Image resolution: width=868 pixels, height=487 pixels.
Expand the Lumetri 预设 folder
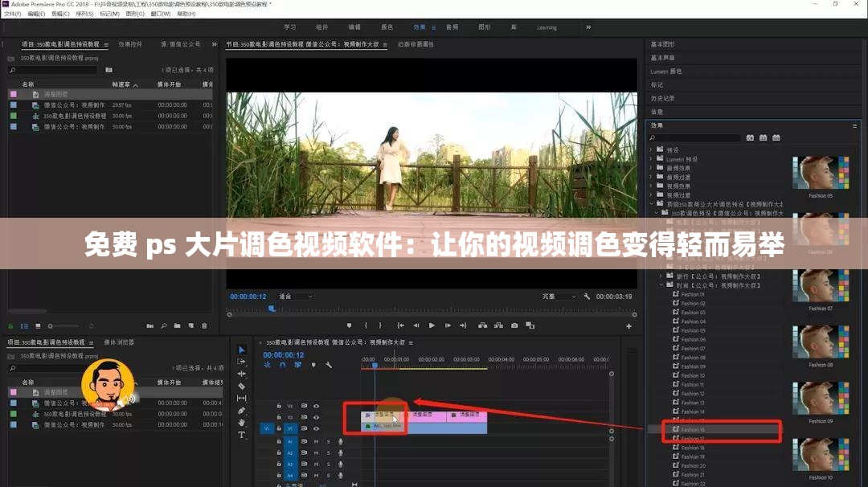pos(651,159)
